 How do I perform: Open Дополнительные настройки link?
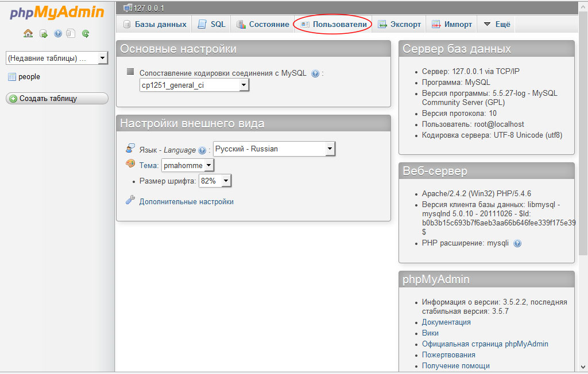pos(187,201)
